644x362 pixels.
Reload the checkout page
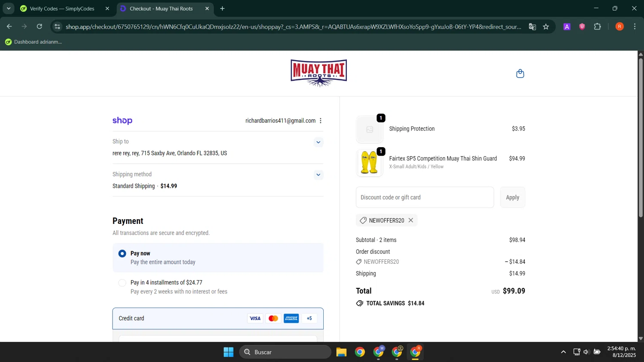39,27
